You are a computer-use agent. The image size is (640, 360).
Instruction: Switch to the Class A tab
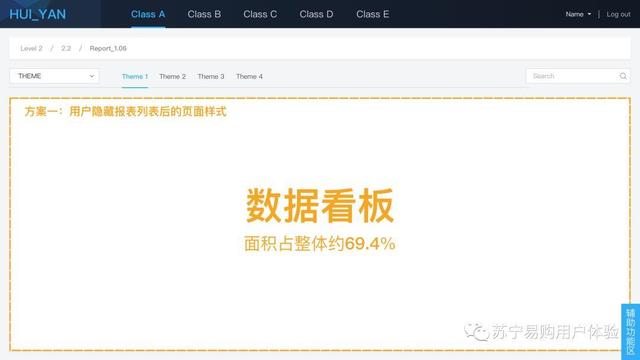(x=148, y=14)
